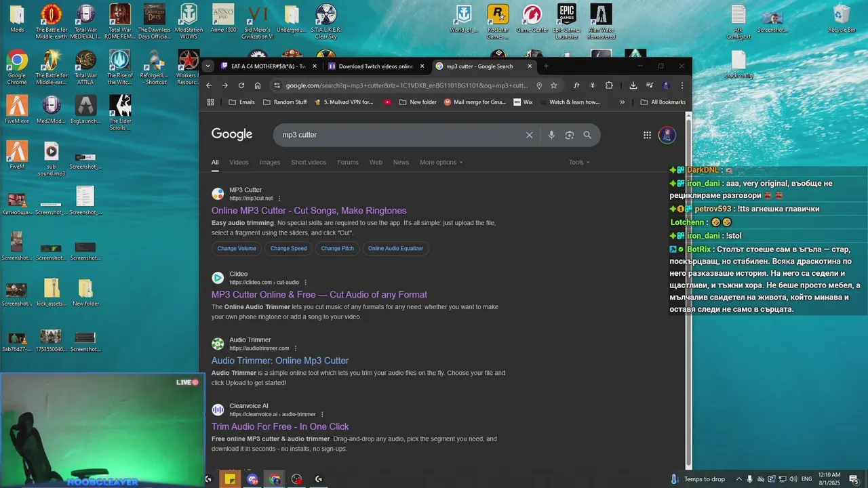Open the Google account avatar
The image size is (868, 488).
pos(667,135)
